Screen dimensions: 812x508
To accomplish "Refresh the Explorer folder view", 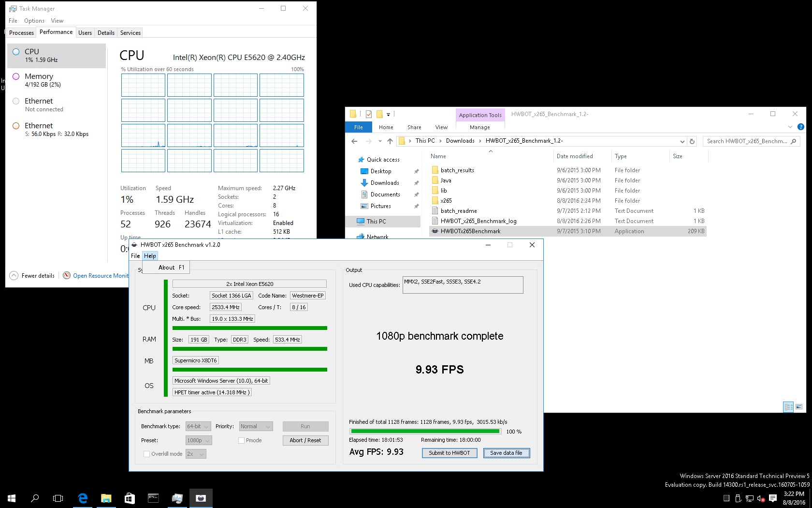I will (692, 141).
